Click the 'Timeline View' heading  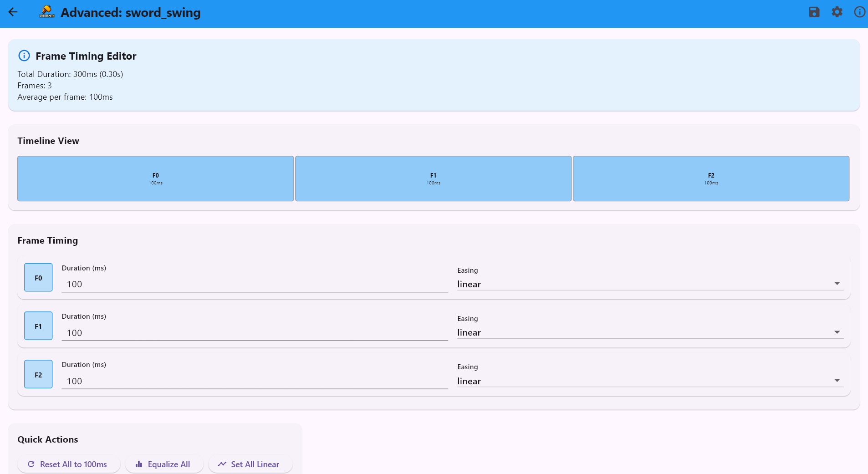pos(48,141)
